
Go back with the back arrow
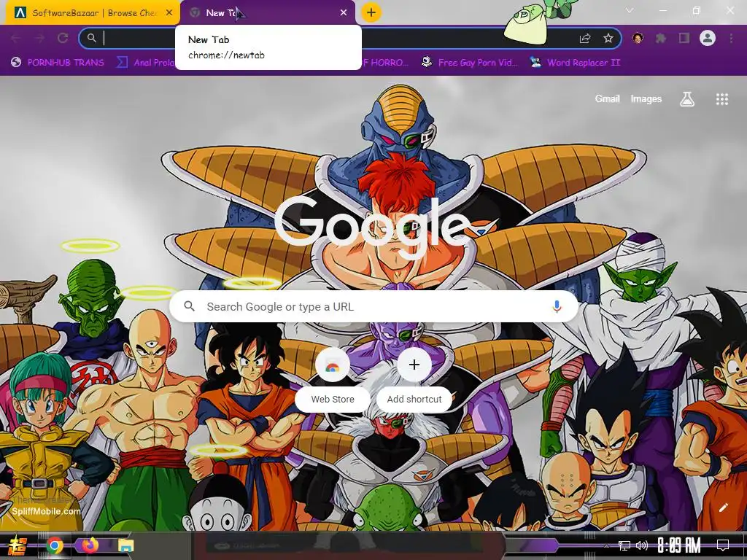pyautogui.click(x=16, y=38)
